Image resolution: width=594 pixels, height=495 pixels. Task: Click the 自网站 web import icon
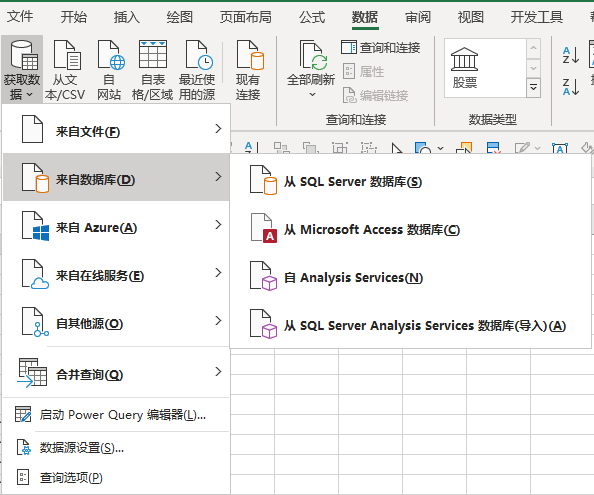109,70
